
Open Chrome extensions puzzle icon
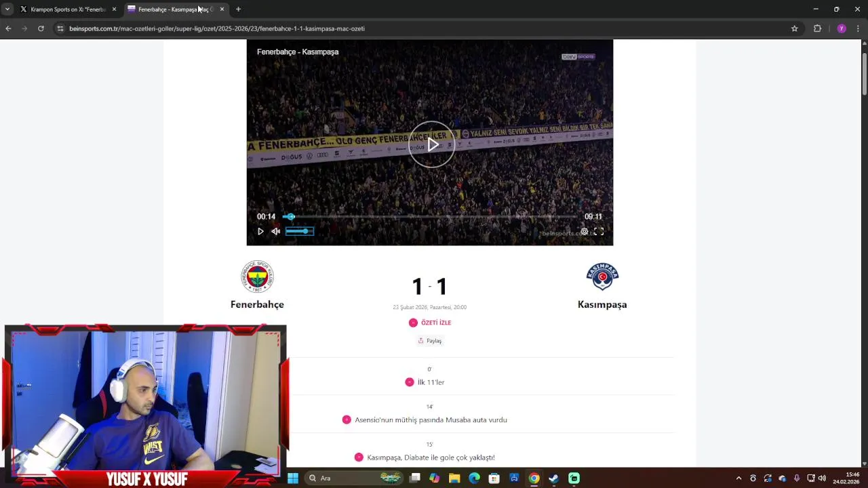(817, 28)
